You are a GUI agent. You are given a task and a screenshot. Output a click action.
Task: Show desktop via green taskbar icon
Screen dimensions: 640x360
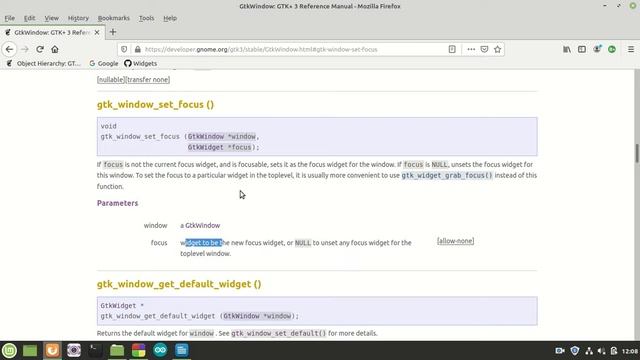30,350
